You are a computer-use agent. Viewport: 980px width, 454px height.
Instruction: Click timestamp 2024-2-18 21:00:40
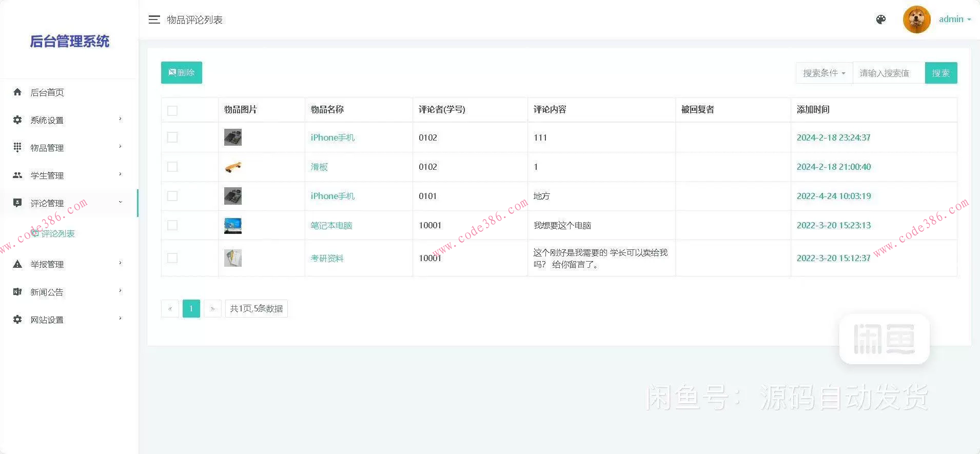(x=834, y=167)
